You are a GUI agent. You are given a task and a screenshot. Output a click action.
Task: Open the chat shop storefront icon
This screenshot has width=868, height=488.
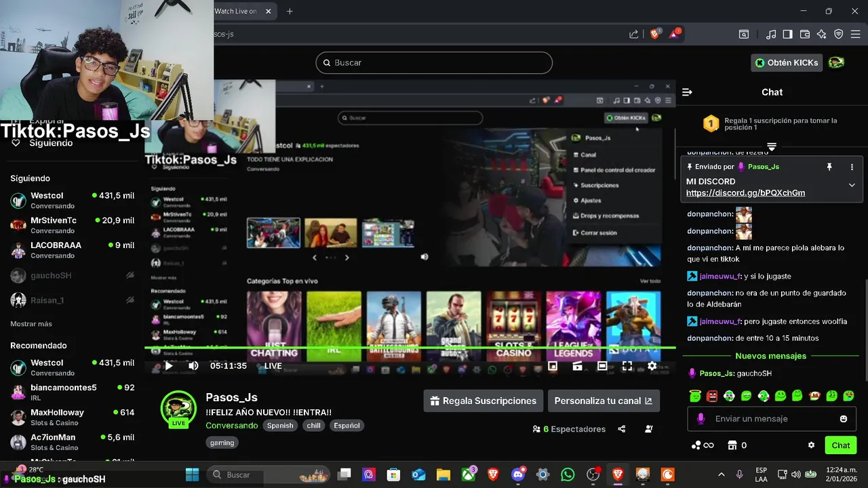tap(732, 445)
